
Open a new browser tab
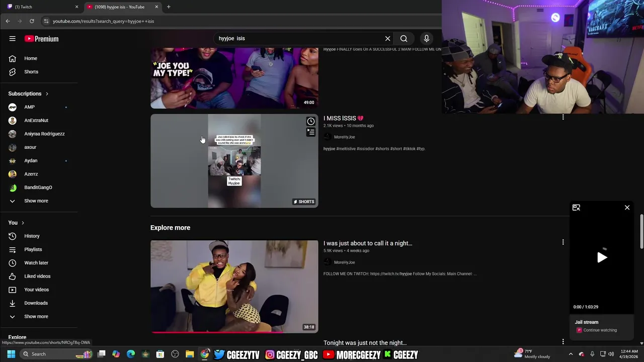click(x=169, y=7)
